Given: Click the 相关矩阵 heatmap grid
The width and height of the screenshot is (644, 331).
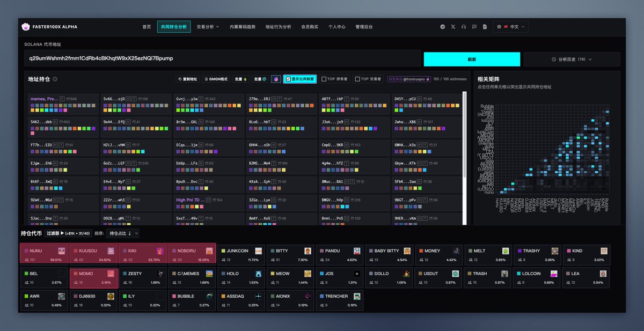Looking at the screenshot, I should coord(553,148).
